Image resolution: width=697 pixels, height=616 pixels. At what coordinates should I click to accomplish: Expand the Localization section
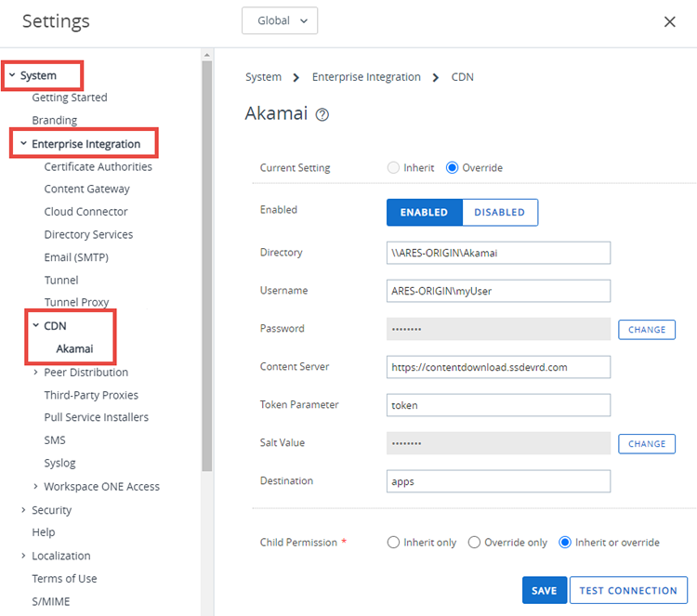[23, 556]
